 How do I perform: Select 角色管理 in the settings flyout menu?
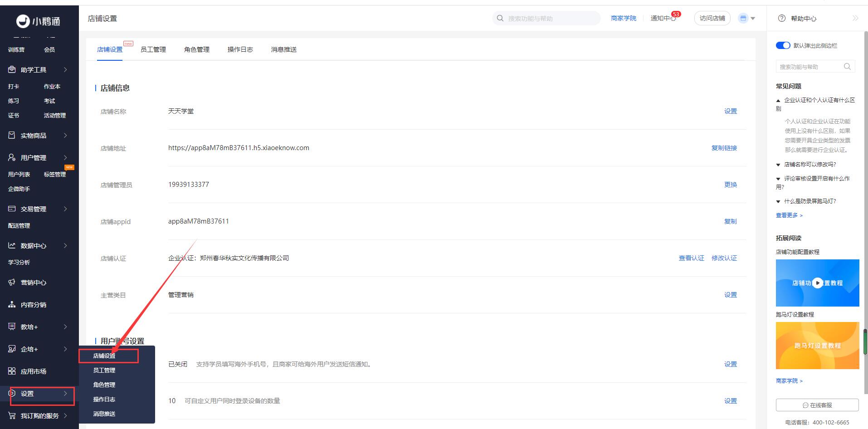point(104,385)
